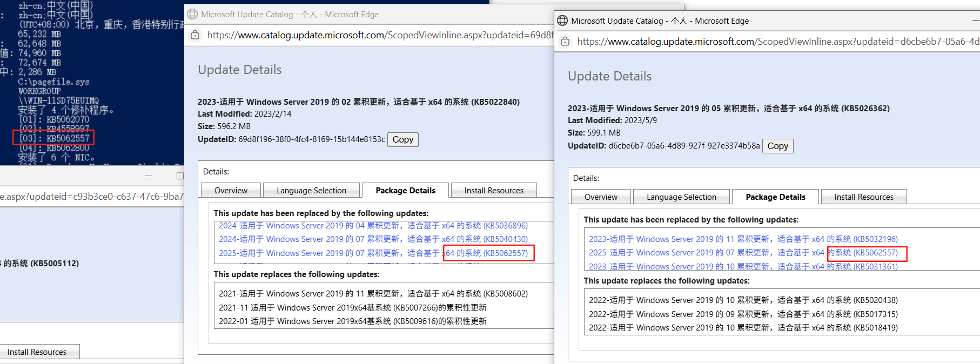Click Update Details heading in KB5026362 window

pyautogui.click(x=609, y=76)
